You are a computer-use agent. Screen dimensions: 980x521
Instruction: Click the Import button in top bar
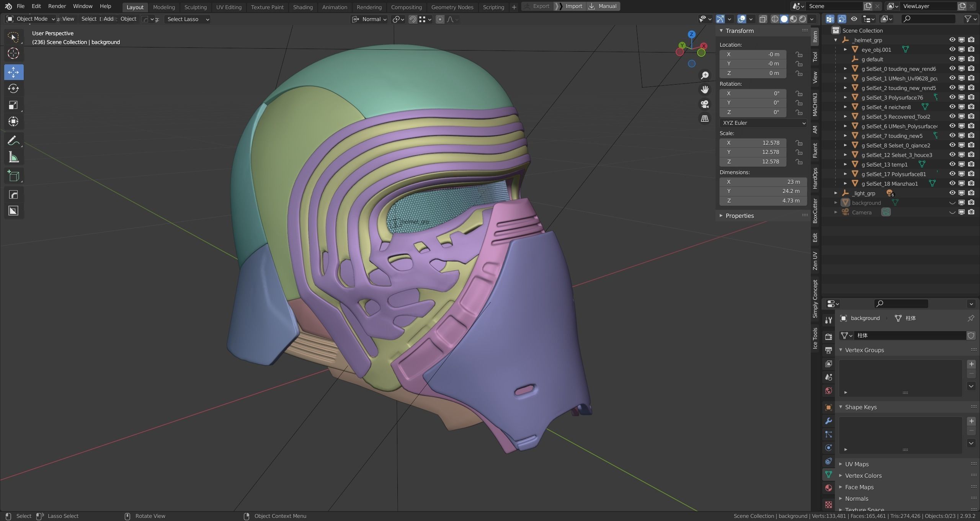[x=570, y=6]
